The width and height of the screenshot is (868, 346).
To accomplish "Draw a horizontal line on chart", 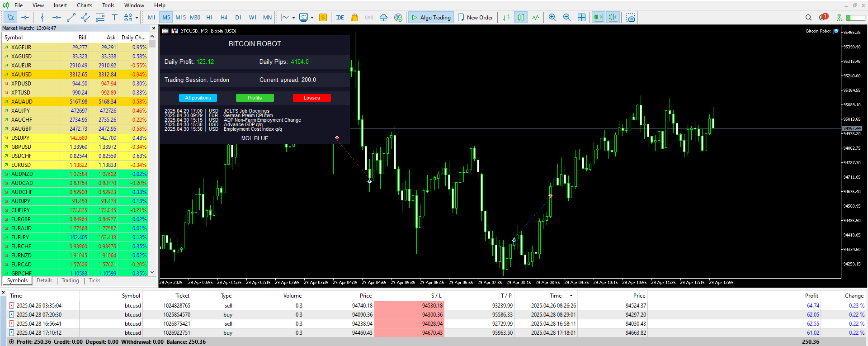I will pos(57,18).
